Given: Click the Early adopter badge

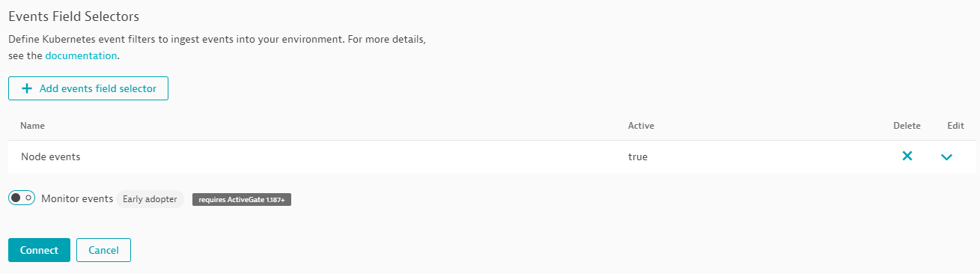Looking at the screenshot, I should (150, 199).
